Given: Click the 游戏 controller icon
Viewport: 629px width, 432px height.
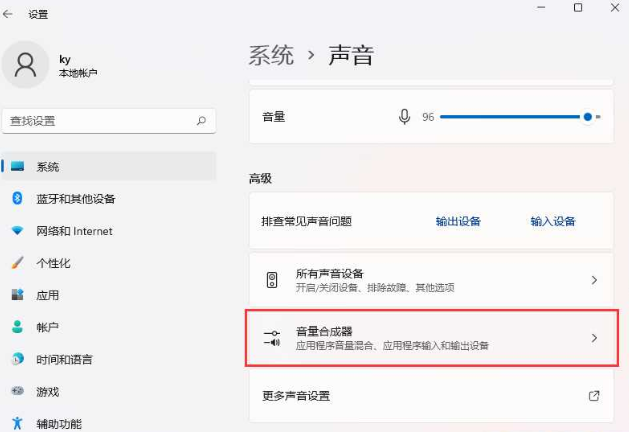Looking at the screenshot, I should [x=17, y=391].
